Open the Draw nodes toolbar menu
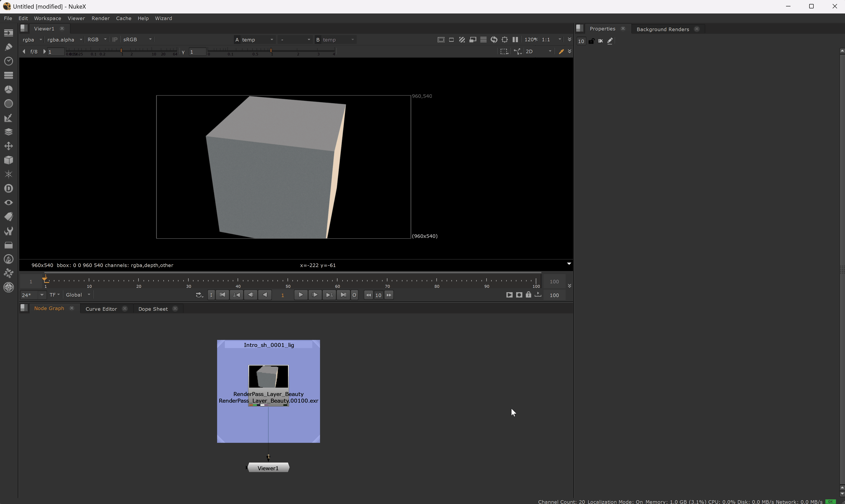 (8, 47)
